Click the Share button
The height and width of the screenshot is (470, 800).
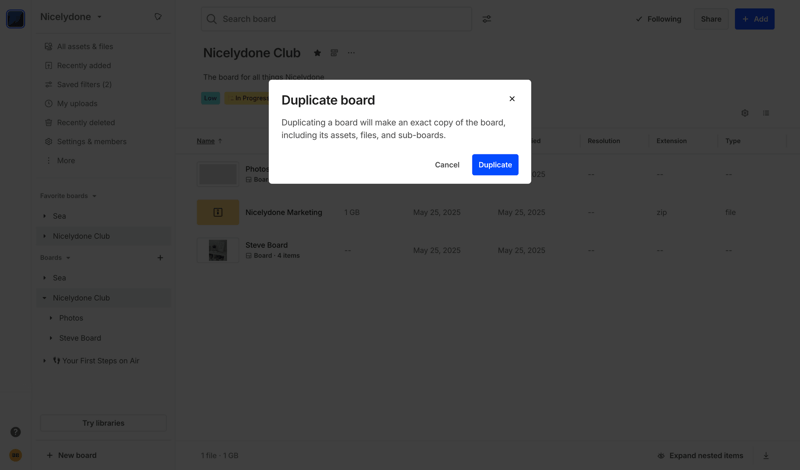711,19
